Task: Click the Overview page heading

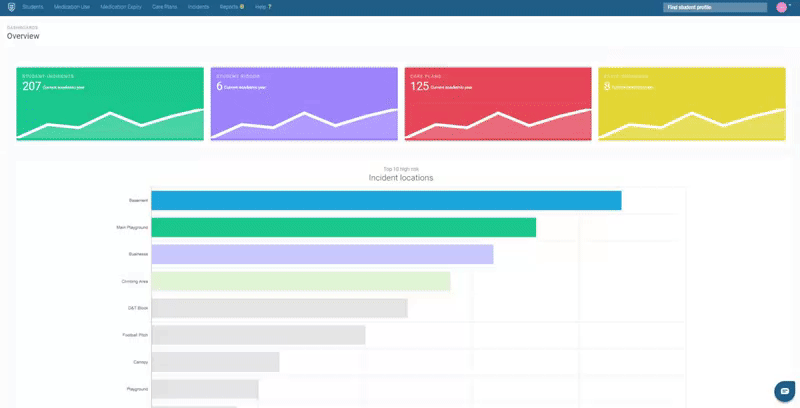Action: [23, 36]
